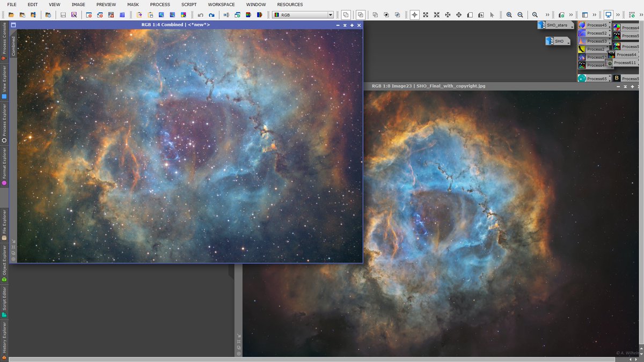Open the View Explorer side tab
644x362 pixels.
(4, 82)
